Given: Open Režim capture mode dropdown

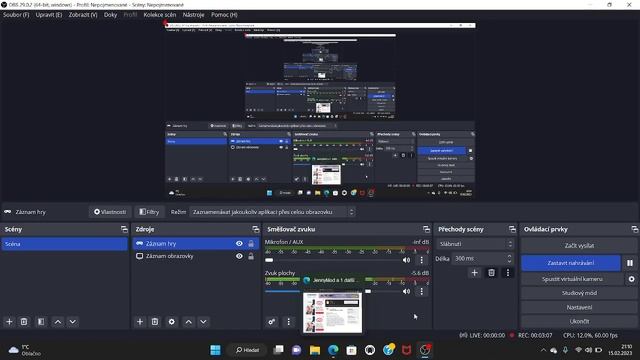Looking at the screenshot, I should [273, 212].
